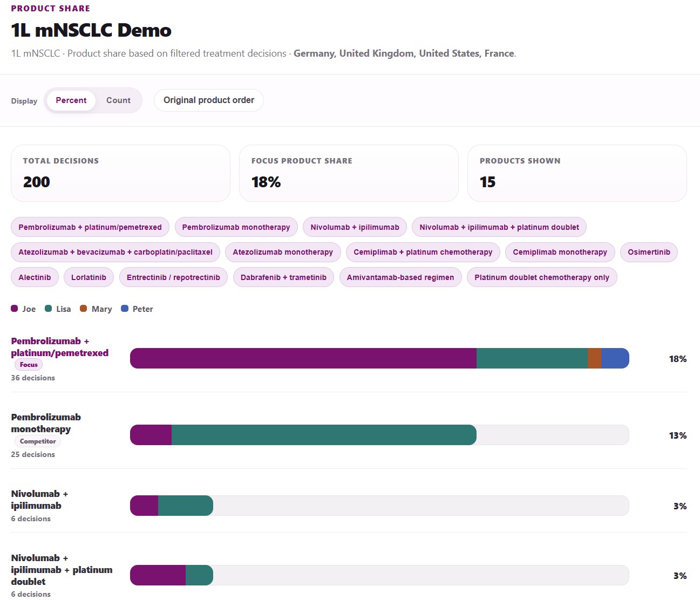Click Nivolumab + ipilimumab row title

39,500
